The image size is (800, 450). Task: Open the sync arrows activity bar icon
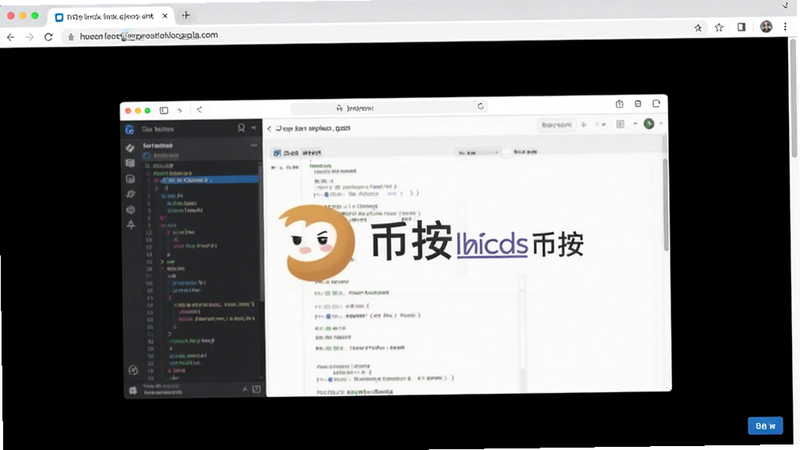click(x=131, y=194)
